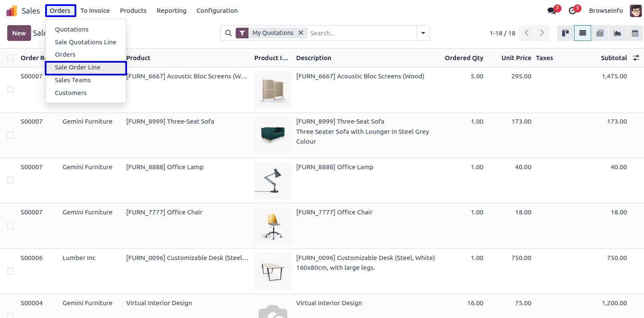The height and width of the screenshot is (318, 644).
Task: Switch to Kanban view
Action: click(x=566, y=33)
